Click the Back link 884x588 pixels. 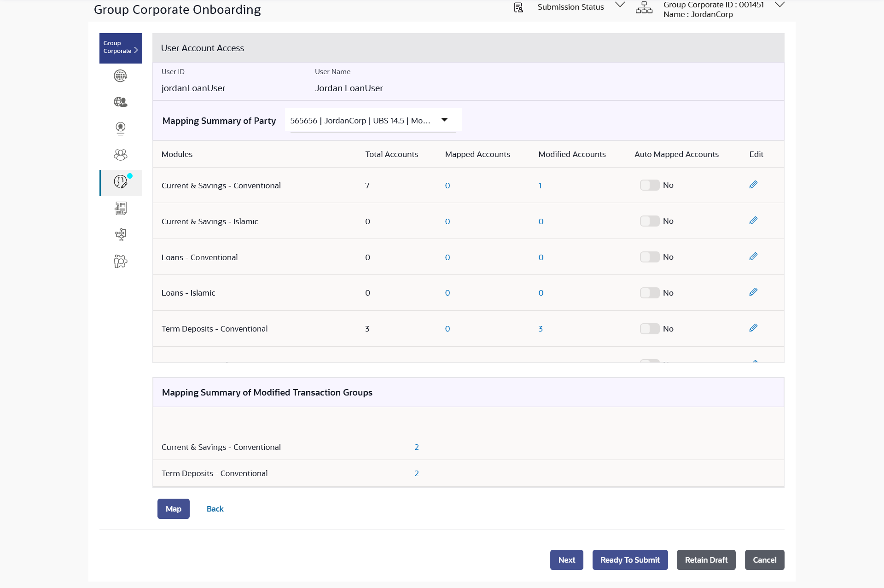click(215, 509)
